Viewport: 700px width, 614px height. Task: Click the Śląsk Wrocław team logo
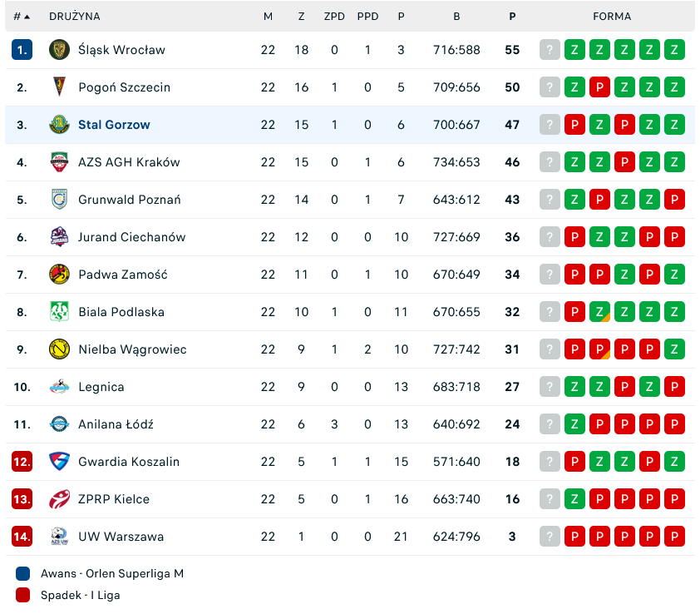(x=59, y=50)
